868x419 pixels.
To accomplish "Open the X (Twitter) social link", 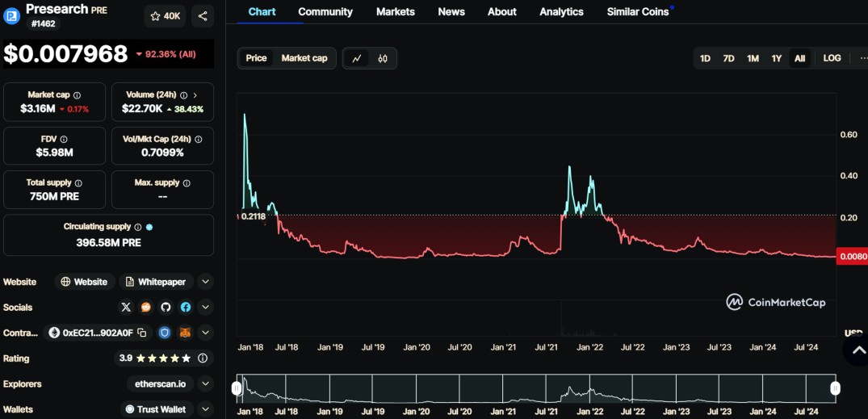I will click(126, 308).
